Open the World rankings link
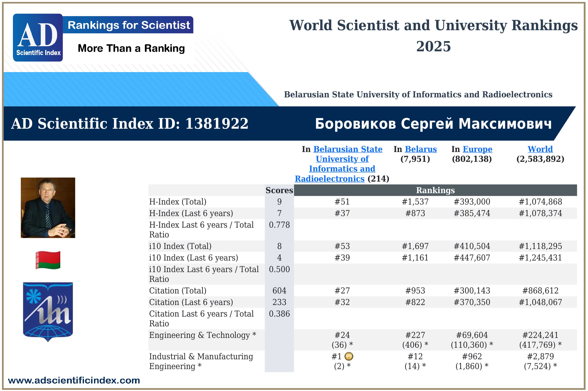Viewport: 588px width, 391px height. pos(540,149)
